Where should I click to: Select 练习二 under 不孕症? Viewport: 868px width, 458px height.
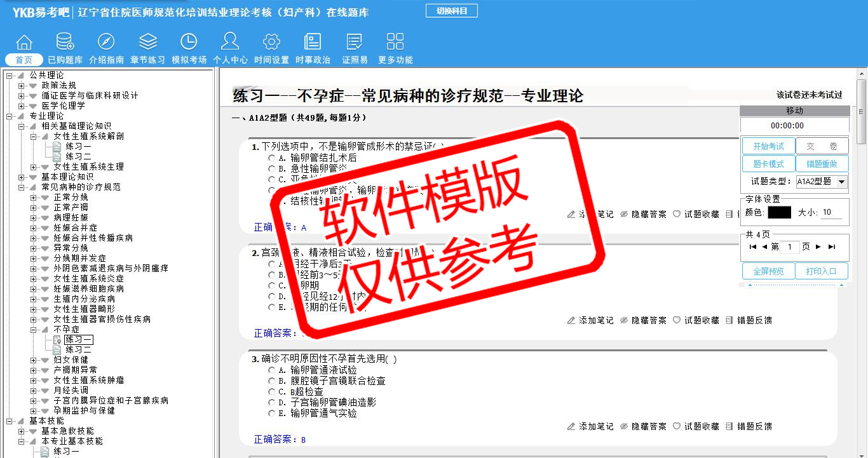pos(78,349)
